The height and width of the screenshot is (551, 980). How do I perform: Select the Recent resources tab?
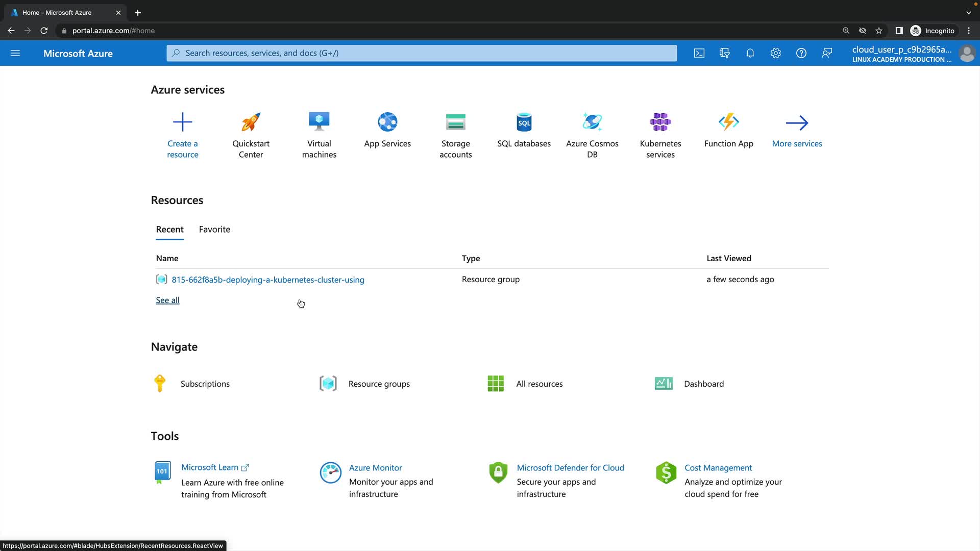[169, 230]
